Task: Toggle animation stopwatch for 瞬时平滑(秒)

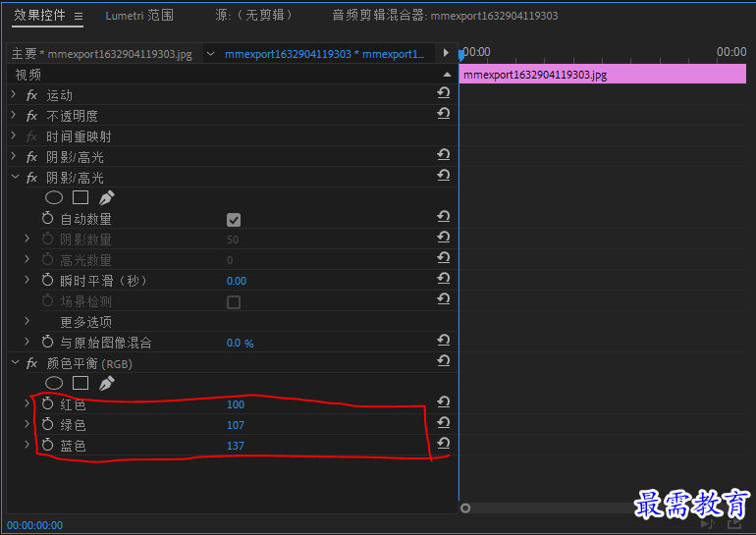Action: (47, 280)
